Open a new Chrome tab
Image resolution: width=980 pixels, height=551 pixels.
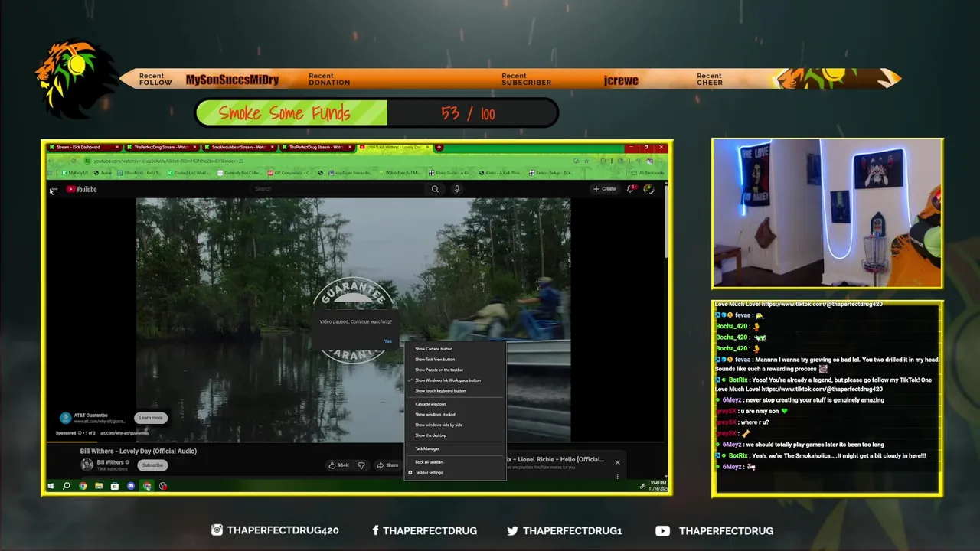(439, 147)
